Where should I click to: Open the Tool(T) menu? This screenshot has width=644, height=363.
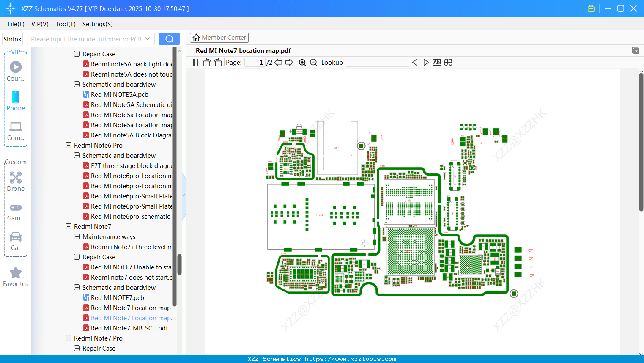[66, 24]
